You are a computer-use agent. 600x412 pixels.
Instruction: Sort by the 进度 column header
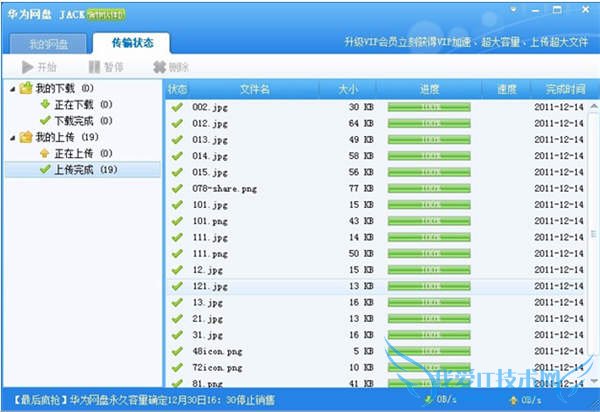(429, 89)
